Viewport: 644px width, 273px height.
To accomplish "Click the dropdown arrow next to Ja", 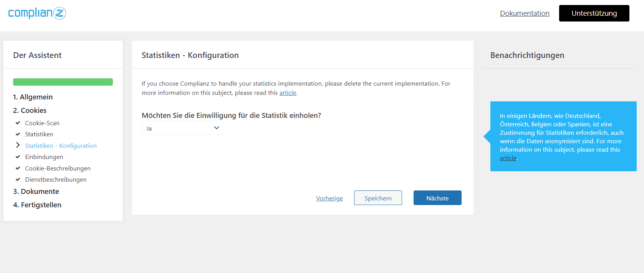I will (x=217, y=128).
